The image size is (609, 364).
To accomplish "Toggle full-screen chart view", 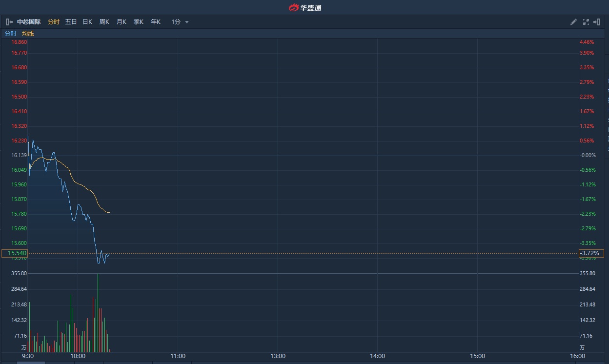I will 586,22.
